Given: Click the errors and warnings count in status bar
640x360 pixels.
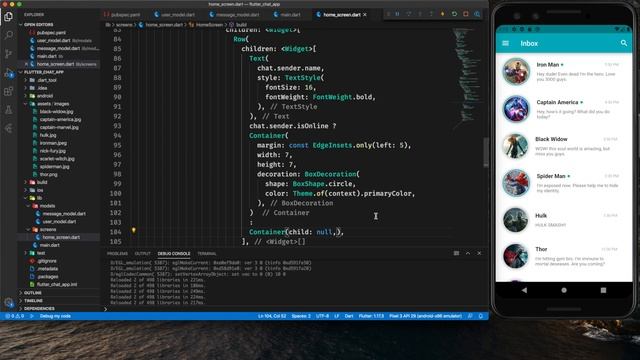Looking at the screenshot, I should (14, 316).
